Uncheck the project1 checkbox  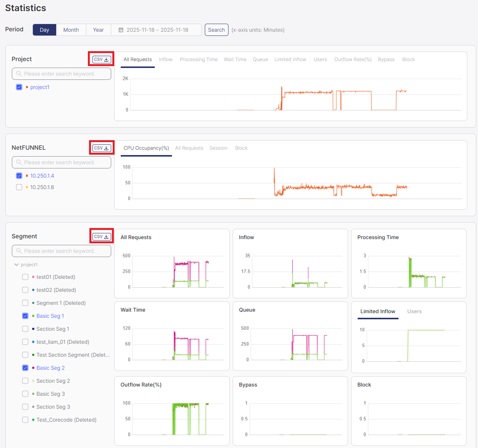(x=19, y=87)
